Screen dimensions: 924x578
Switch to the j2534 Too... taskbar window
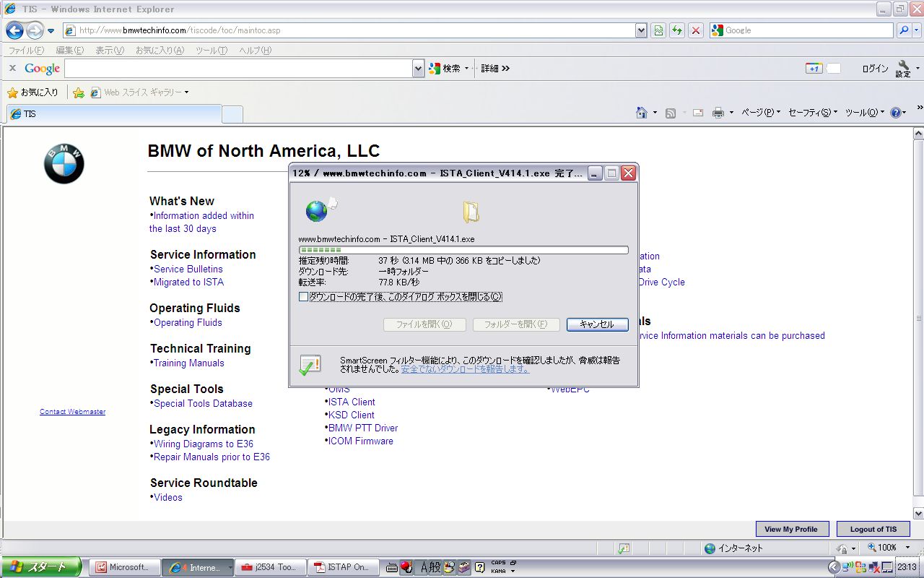tap(271, 567)
